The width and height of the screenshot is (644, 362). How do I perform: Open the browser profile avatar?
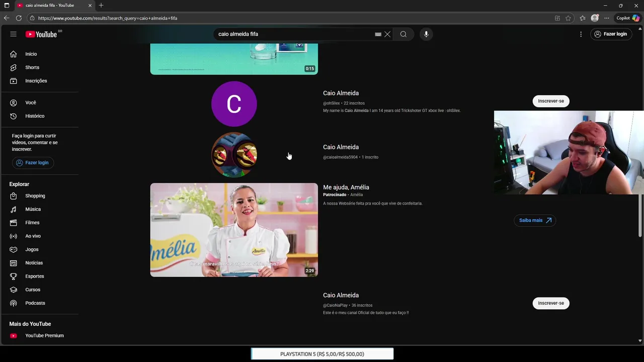(x=595, y=18)
